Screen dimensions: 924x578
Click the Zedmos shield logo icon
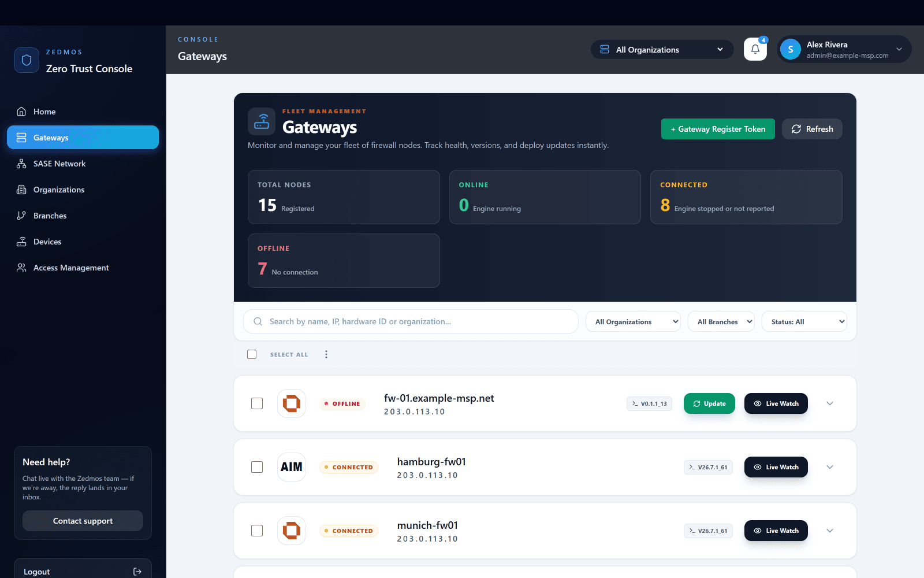point(27,60)
